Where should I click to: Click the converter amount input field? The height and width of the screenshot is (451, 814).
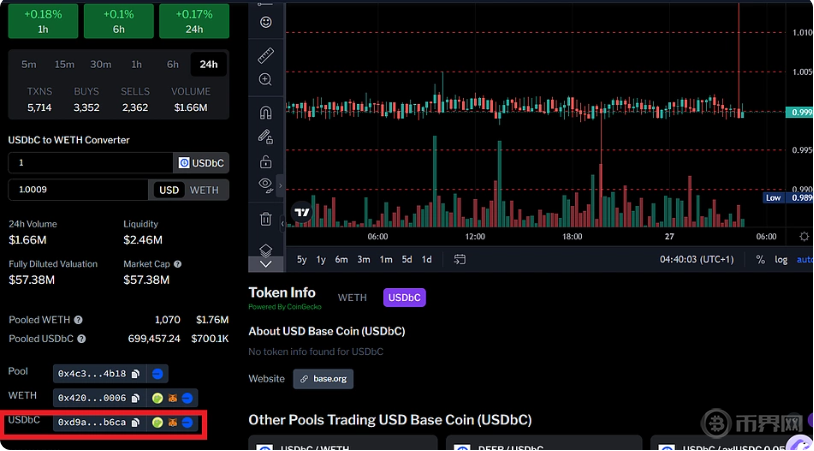(x=90, y=163)
